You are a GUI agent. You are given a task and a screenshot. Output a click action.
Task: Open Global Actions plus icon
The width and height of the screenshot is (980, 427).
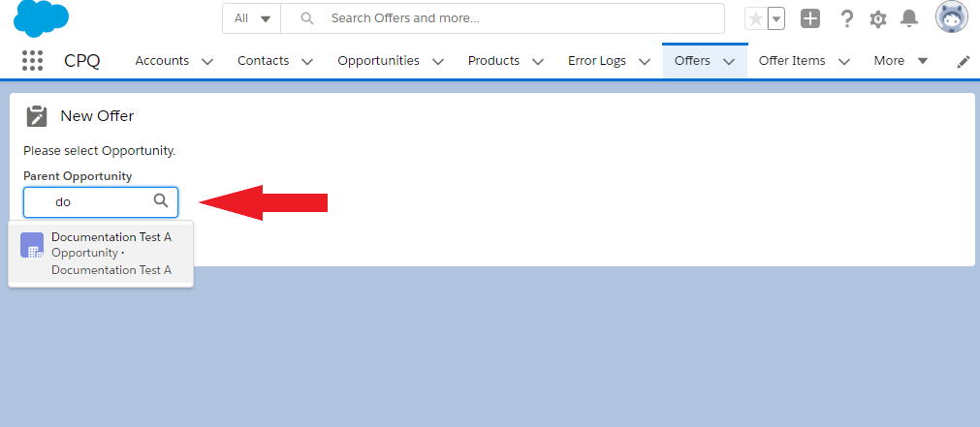coord(810,18)
